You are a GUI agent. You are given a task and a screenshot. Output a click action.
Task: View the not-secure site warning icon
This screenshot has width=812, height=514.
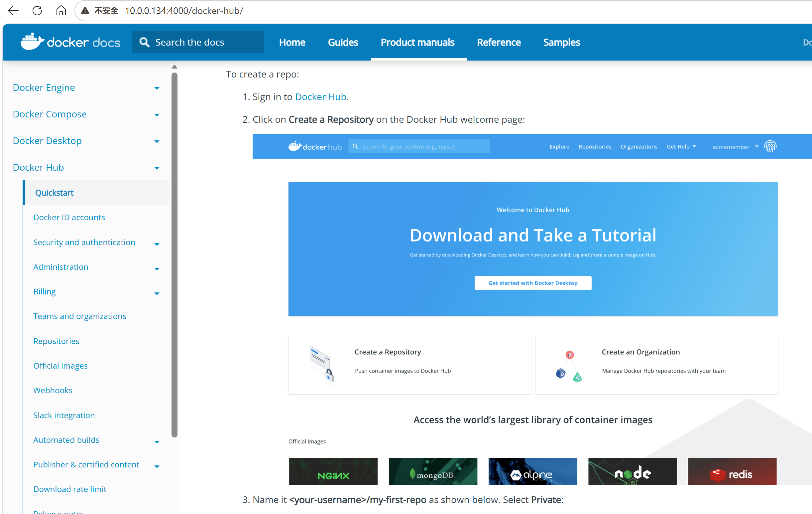pos(85,11)
